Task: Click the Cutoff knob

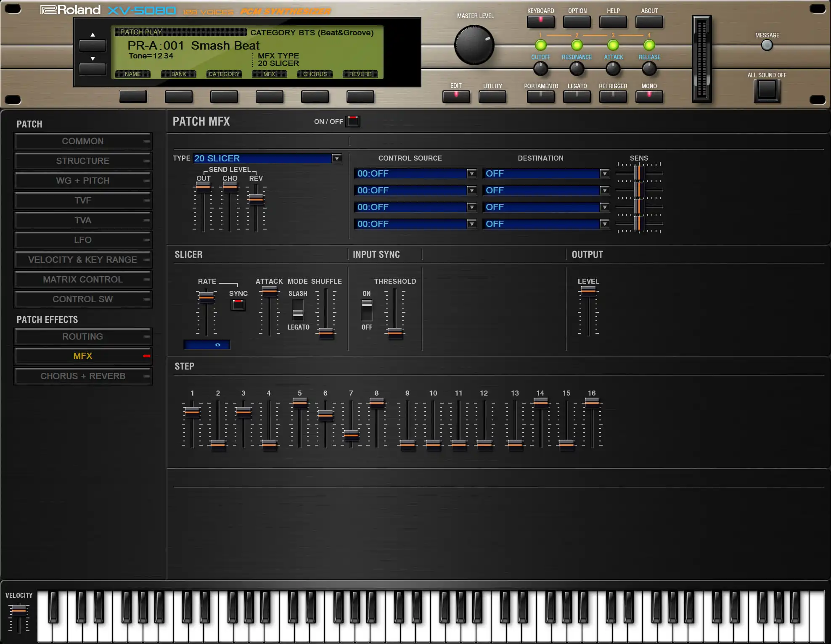Action: tap(540, 69)
